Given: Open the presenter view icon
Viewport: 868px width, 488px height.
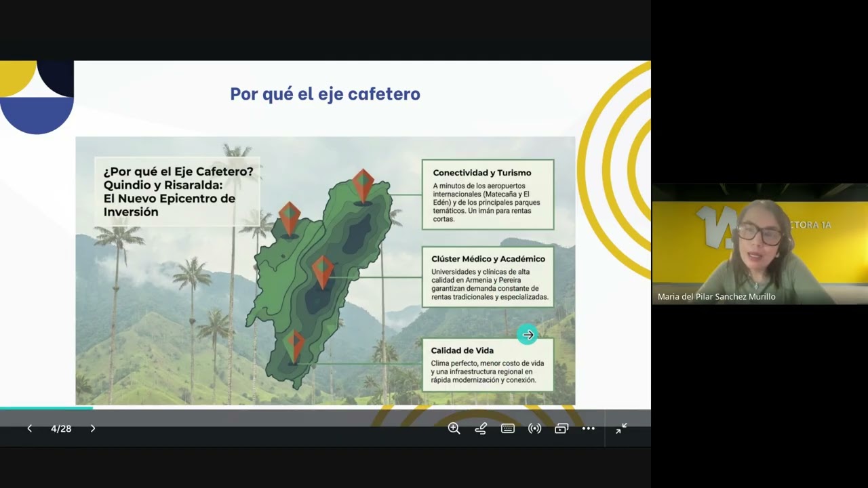Looking at the screenshot, I should tap(561, 428).
